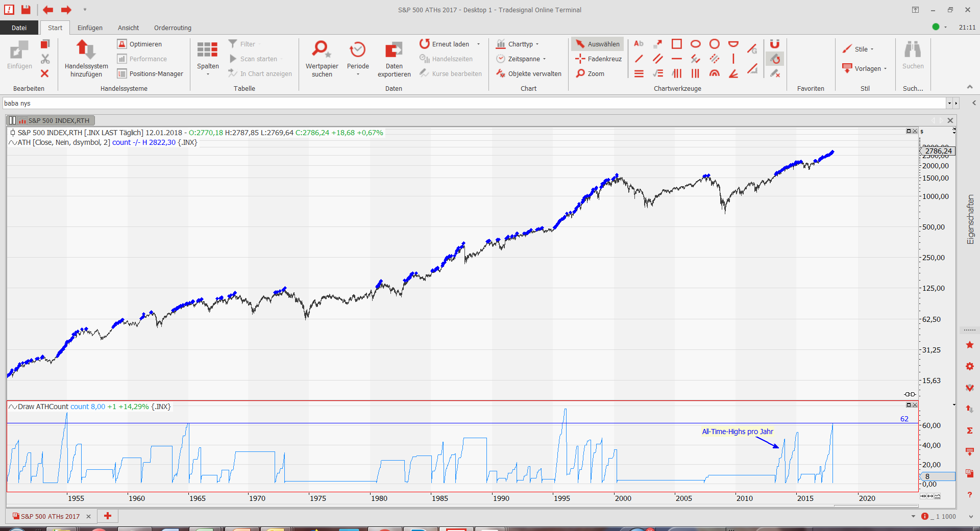980x531 pixels.
Task: Switch to the Einfügen ribbon tab
Action: coord(90,28)
